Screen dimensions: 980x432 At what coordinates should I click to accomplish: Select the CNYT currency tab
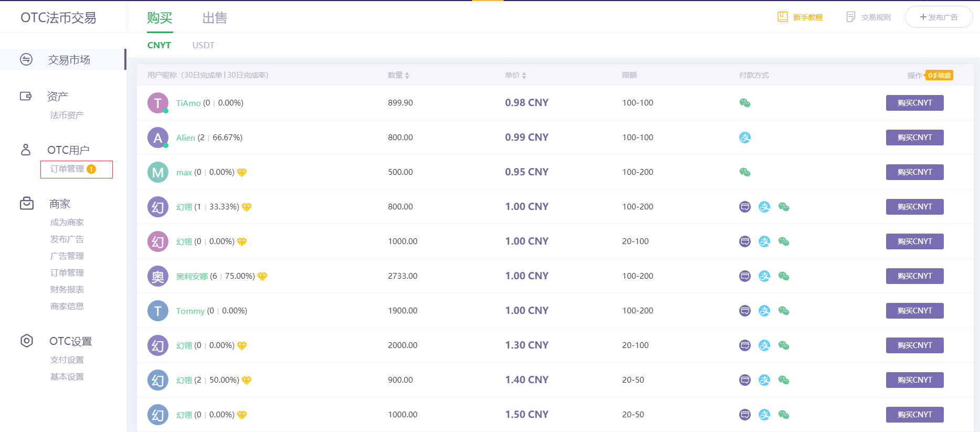159,45
